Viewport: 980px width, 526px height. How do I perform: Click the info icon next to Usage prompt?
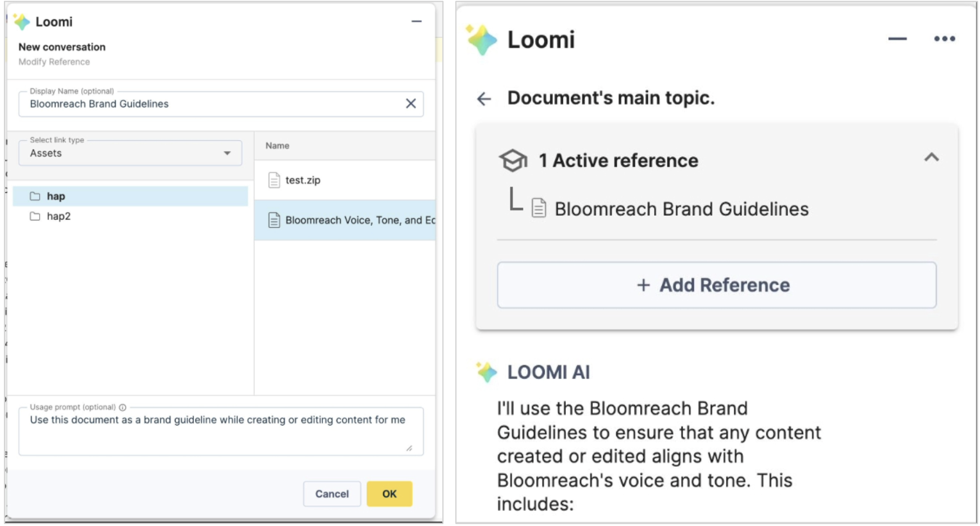[123, 407]
